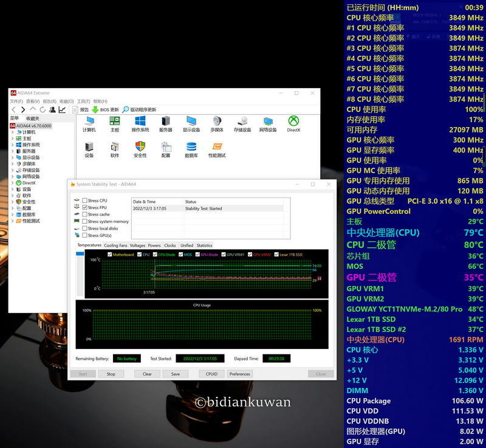
Task: Stop the stability test
Action: tap(111, 374)
